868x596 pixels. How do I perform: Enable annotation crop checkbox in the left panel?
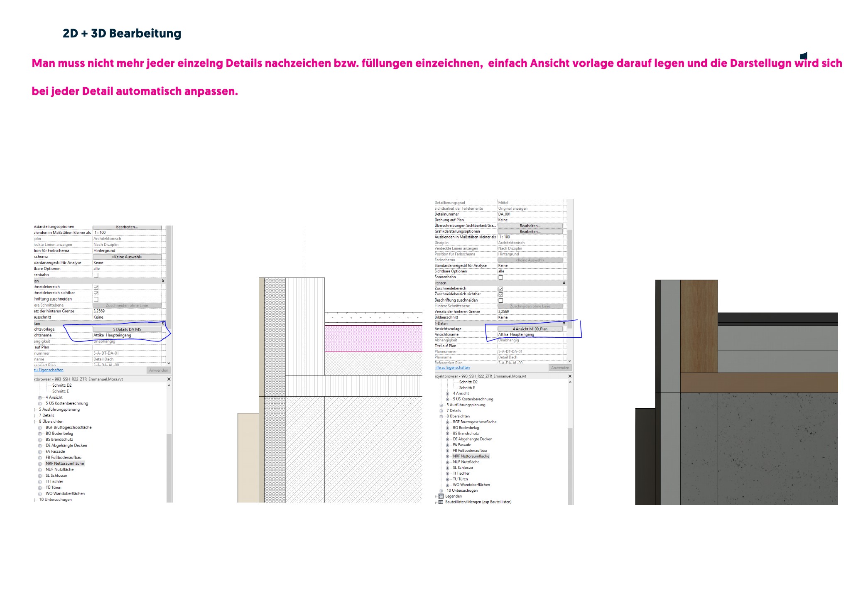pyautogui.click(x=96, y=299)
